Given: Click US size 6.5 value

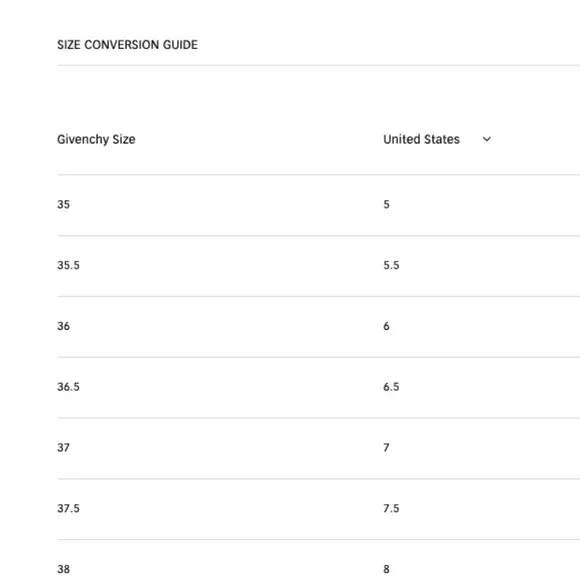Looking at the screenshot, I should [391, 387].
